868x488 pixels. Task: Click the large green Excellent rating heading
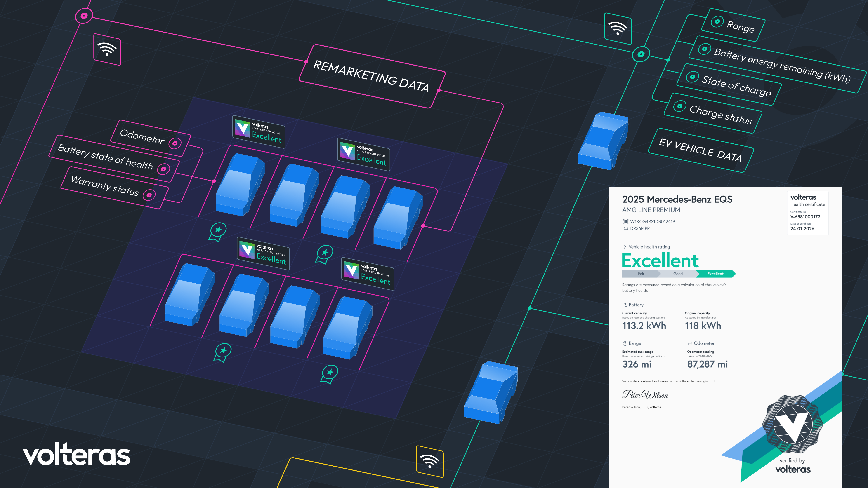pyautogui.click(x=660, y=260)
